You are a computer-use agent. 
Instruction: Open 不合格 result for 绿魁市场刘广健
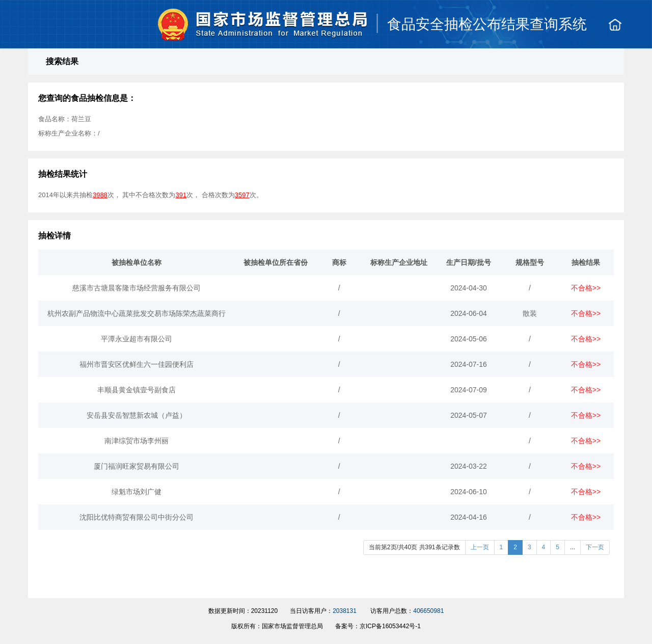(x=586, y=492)
